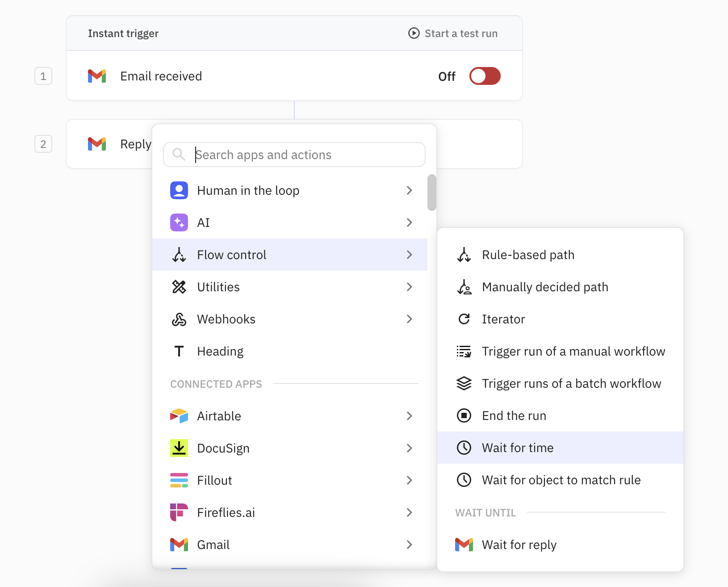Choose Wait for reply under Wait Until
This screenshot has height=587, width=728.
[519, 545]
